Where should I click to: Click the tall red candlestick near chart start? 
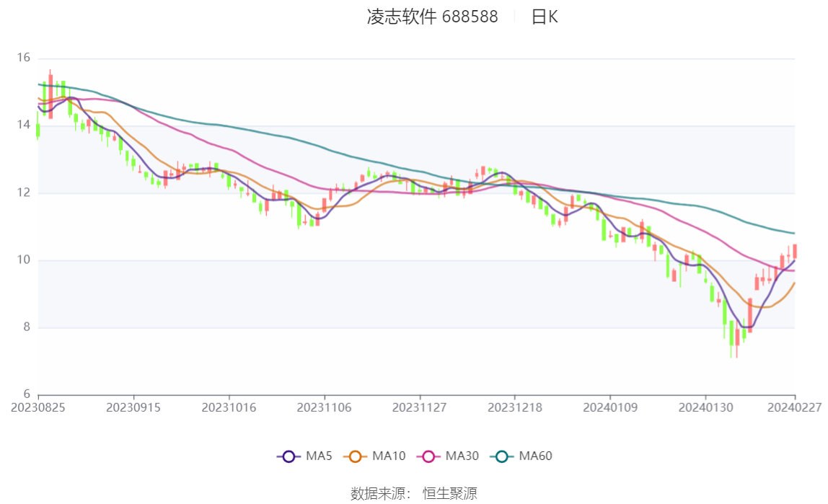[50, 95]
